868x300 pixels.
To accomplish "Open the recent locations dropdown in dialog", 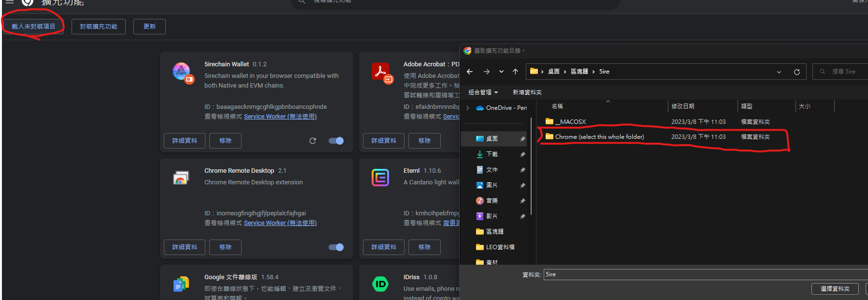I will [501, 72].
